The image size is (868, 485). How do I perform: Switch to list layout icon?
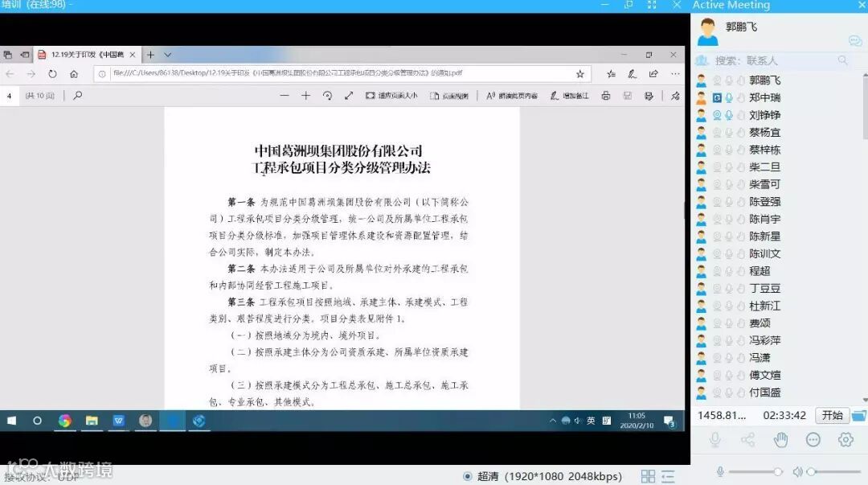coord(668,476)
